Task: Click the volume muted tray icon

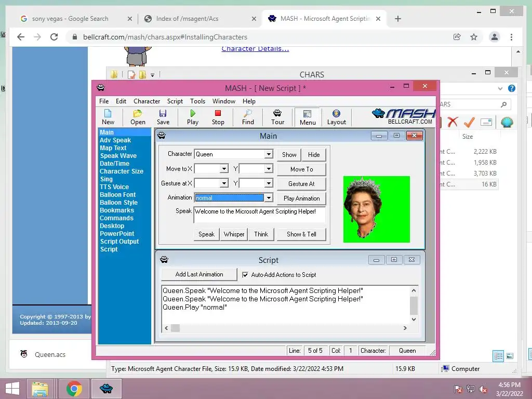Action: pos(483,389)
